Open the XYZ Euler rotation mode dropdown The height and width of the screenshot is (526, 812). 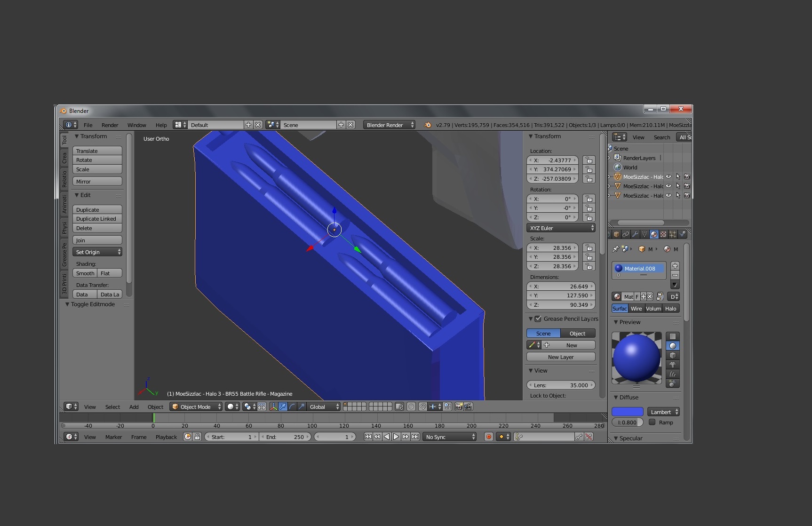[561, 228]
